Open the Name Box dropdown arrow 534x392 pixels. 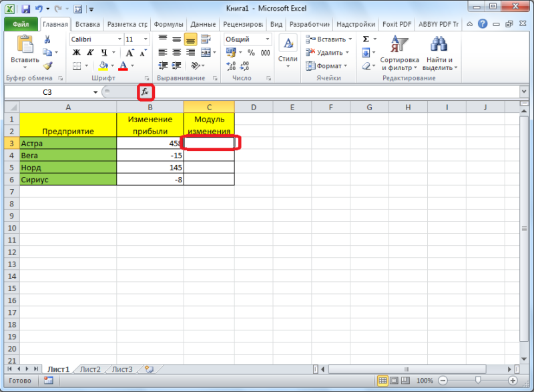click(95, 92)
